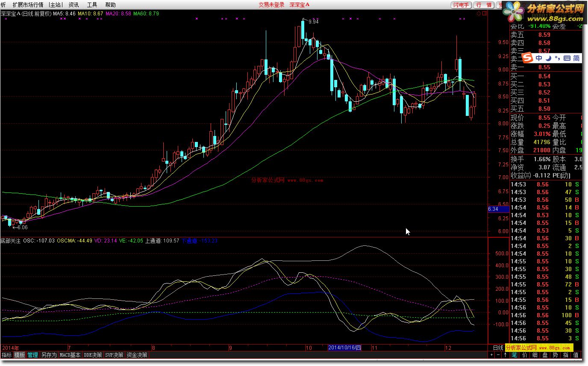Click the 6.34 price axis marker
Image resolution: width=588 pixels, height=366 pixels.
point(498,209)
